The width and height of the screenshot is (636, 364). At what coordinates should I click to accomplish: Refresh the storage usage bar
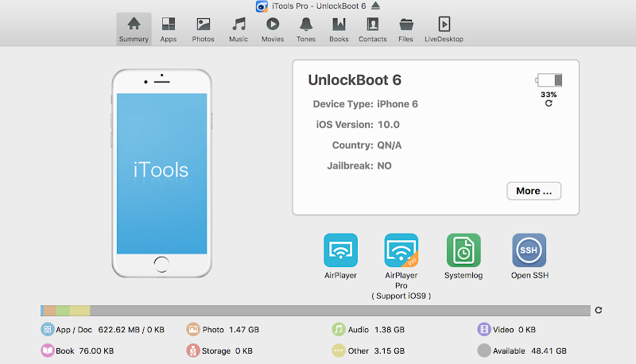click(599, 310)
